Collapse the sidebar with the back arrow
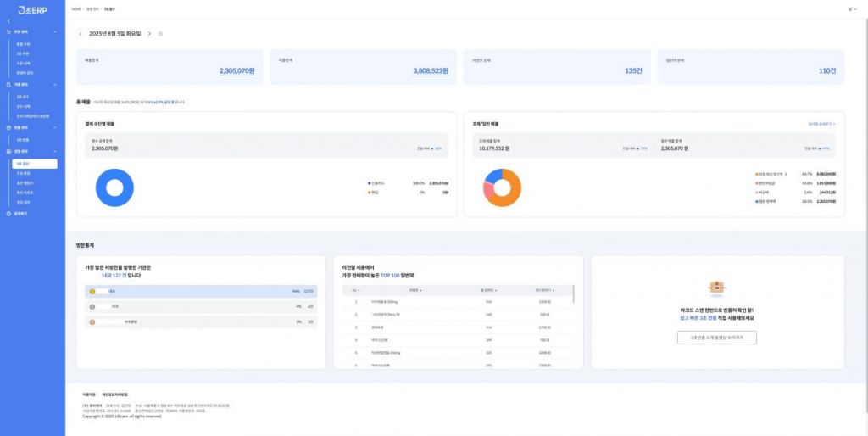This screenshot has width=868, height=436. tap(8, 20)
